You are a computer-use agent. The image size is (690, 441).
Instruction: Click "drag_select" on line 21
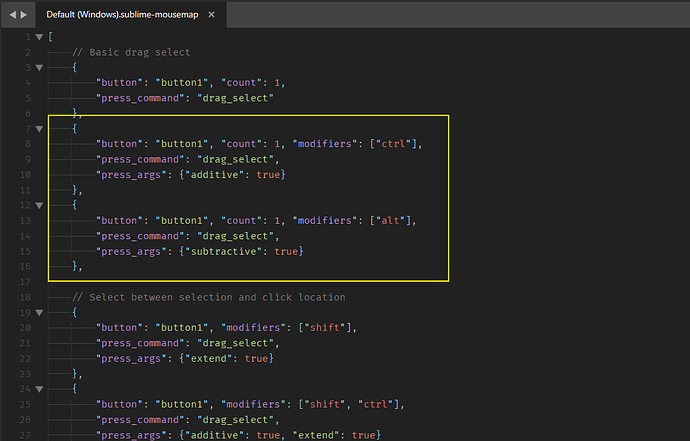click(x=235, y=343)
